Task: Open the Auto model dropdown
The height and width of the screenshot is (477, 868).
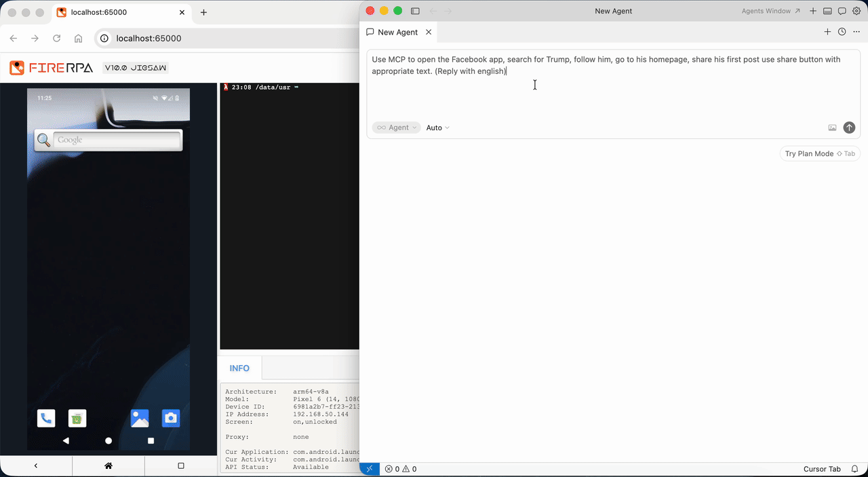Action: (437, 128)
